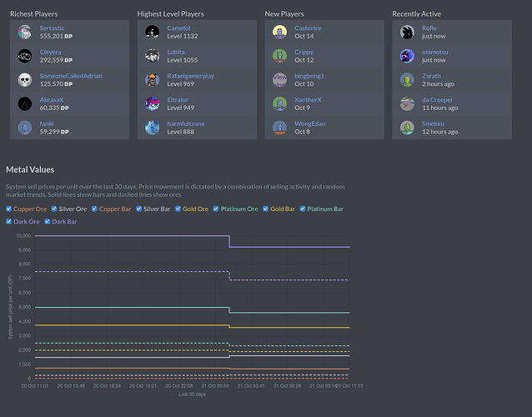Disable the Dark Bar series
Screen dimensions: 532x417
point(48,222)
